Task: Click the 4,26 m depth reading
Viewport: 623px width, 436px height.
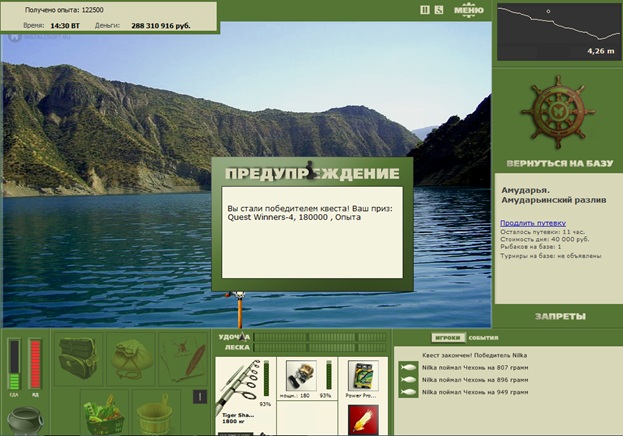Action: pyautogui.click(x=601, y=51)
